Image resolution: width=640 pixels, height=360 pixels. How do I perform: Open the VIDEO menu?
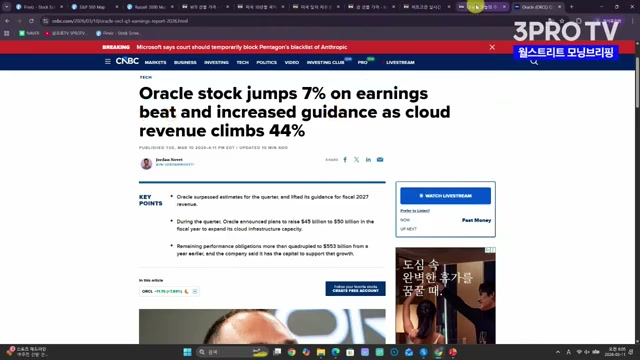click(x=292, y=62)
